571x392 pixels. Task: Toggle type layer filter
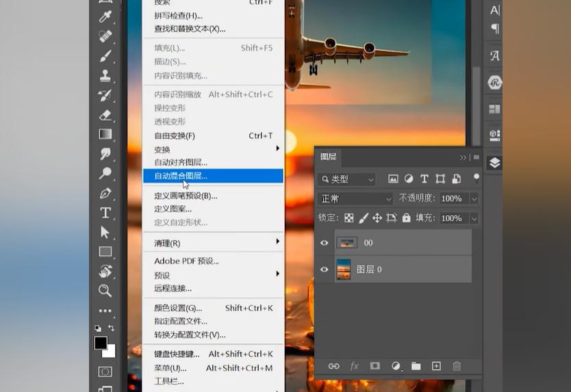(x=424, y=179)
